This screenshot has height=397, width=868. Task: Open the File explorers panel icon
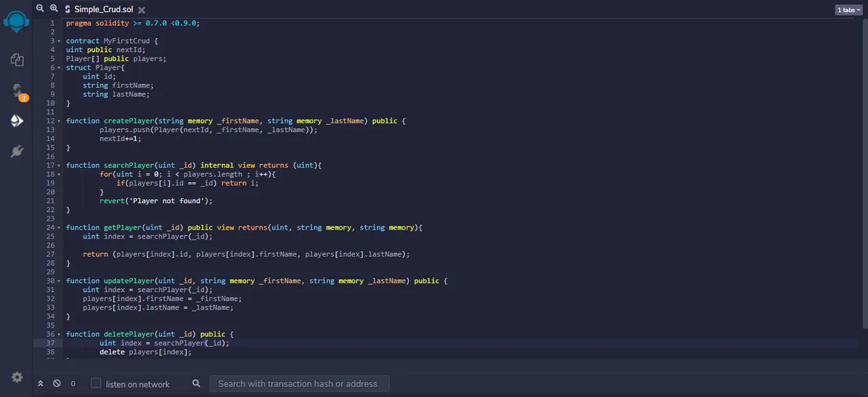(x=17, y=60)
